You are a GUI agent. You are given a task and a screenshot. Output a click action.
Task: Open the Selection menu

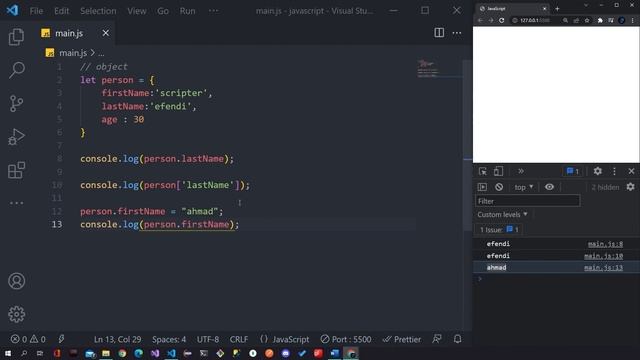pos(98,11)
